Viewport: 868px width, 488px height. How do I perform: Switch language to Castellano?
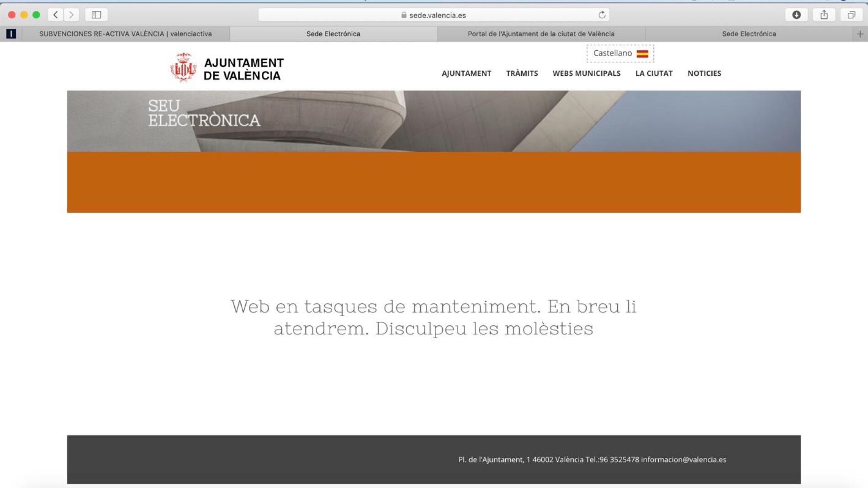620,53
